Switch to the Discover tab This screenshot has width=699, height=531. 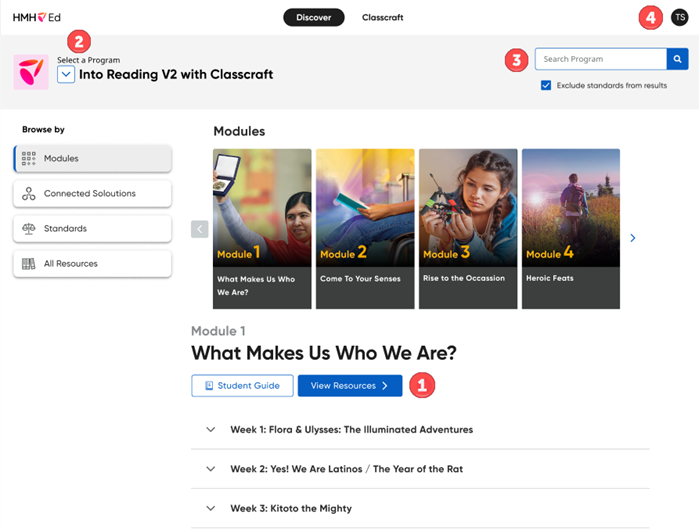[x=314, y=17]
